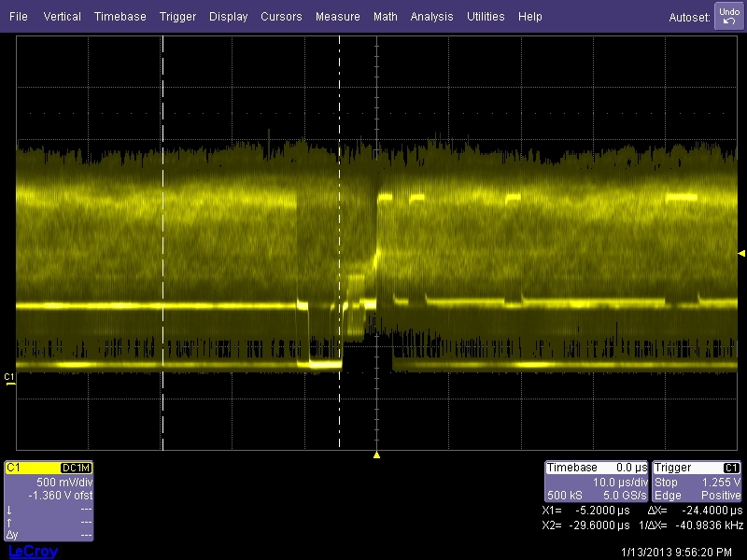Open the Help menu
The image size is (747, 560).
click(x=529, y=17)
